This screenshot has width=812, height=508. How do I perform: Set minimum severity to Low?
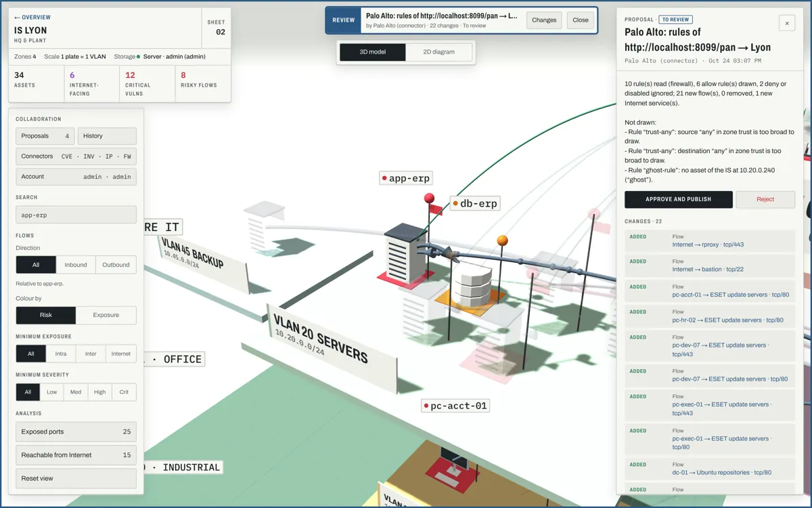[51, 392]
